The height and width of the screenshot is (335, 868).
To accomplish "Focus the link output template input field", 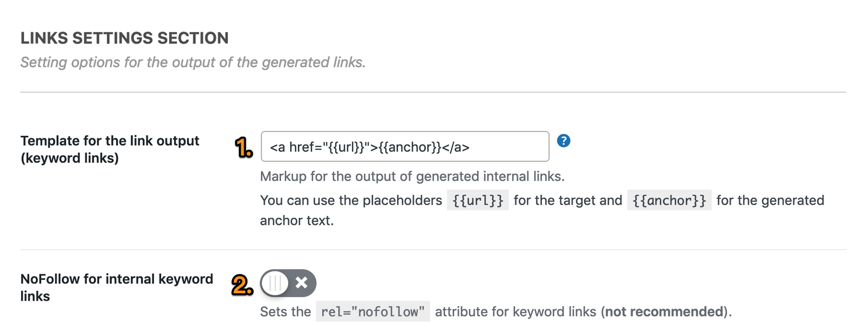I will (405, 147).
